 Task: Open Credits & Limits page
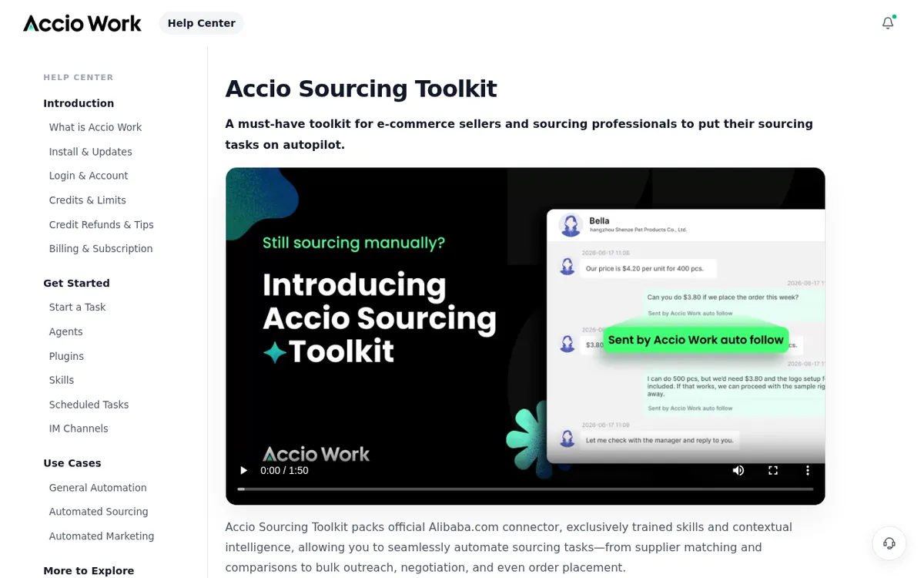pos(88,200)
